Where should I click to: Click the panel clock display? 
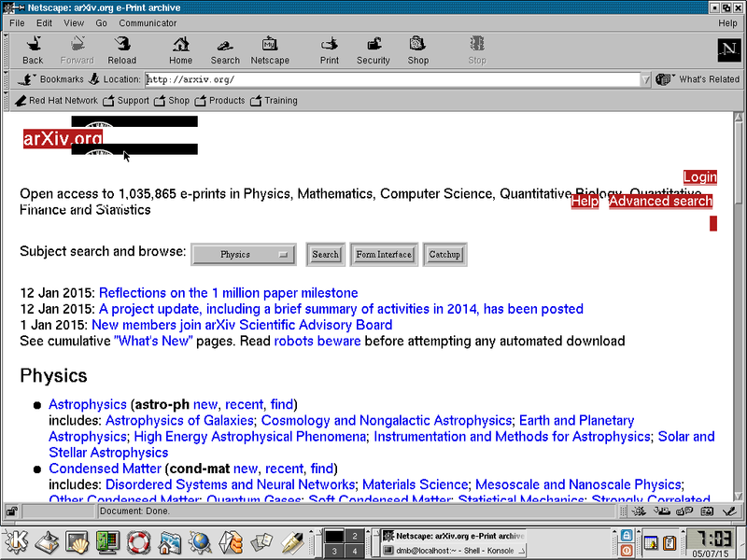711,544
